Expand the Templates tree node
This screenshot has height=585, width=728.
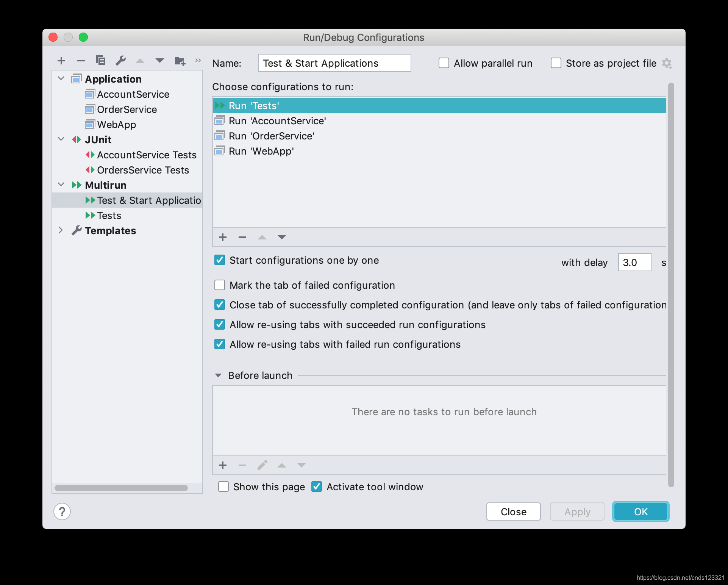(61, 230)
